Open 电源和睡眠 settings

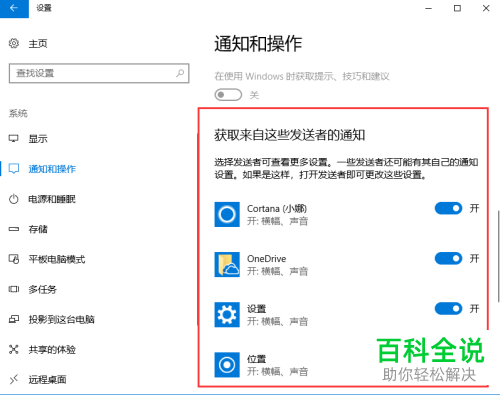coord(52,199)
